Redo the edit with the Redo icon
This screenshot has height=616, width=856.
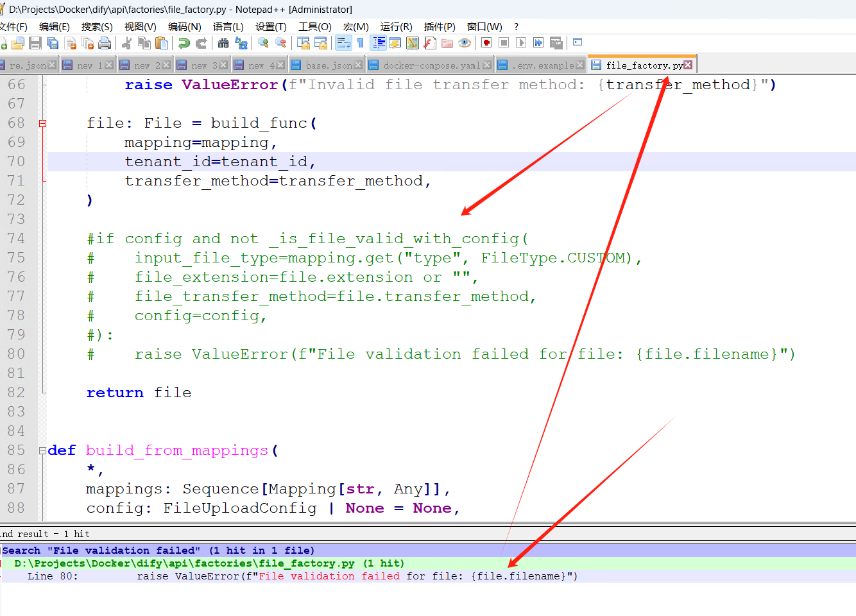click(x=201, y=43)
